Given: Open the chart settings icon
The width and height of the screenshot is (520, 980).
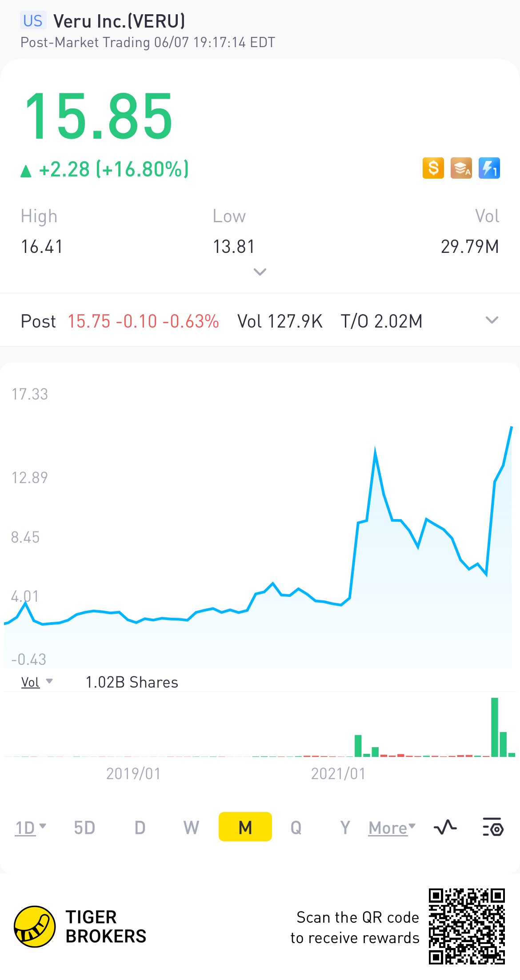Looking at the screenshot, I should pyautogui.click(x=493, y=827).
